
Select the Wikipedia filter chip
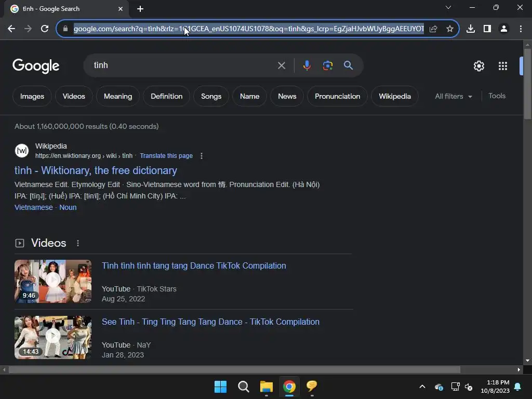click(x=395, y=96)
